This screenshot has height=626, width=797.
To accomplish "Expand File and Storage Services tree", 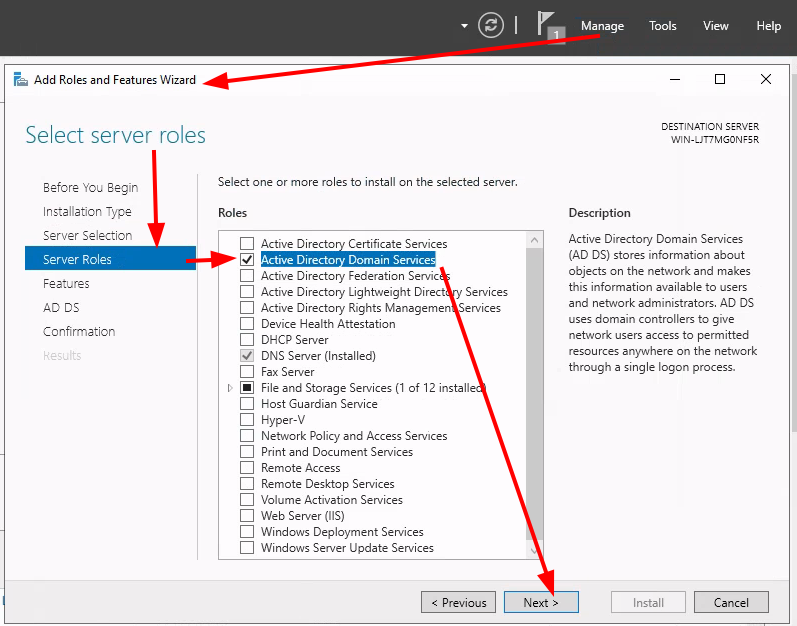I will tap(230, 388).
